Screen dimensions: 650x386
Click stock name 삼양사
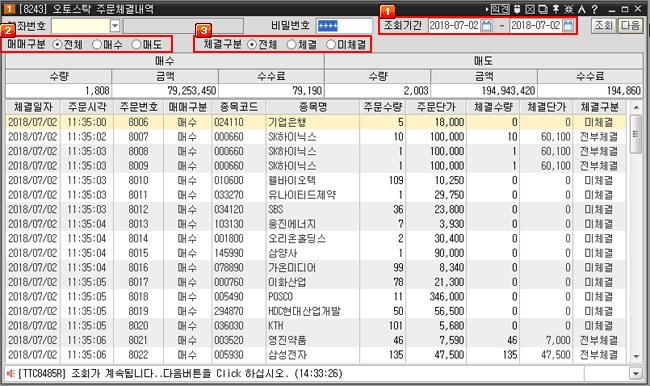click(282, 253)
